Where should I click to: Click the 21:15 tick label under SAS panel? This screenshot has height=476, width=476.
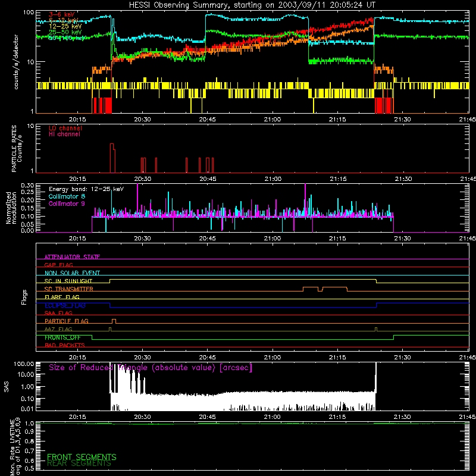[x=337, y=417]
